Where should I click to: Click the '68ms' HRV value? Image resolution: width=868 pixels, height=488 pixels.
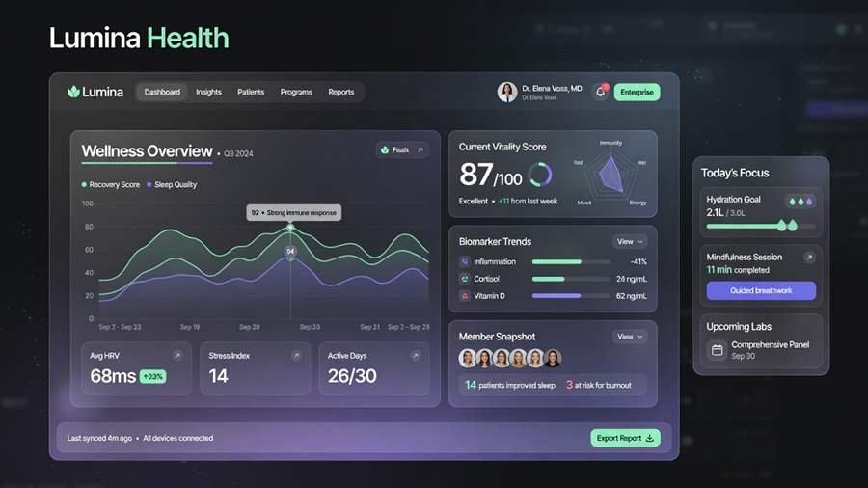[x=113, y=376]
